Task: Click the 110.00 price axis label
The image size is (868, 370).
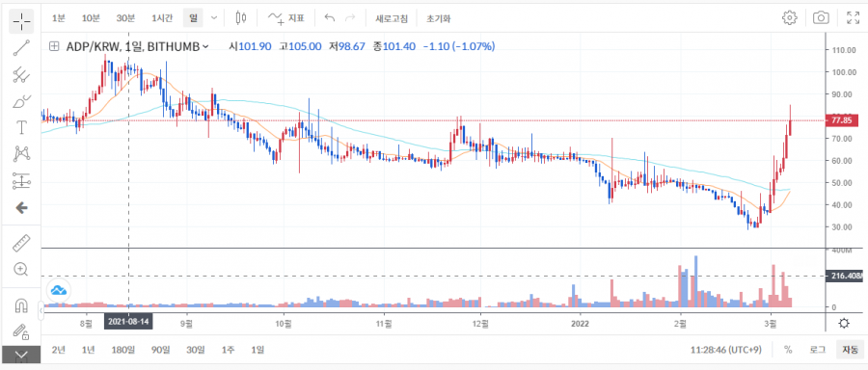Action: pyautogui.click(x=845, y=50)
